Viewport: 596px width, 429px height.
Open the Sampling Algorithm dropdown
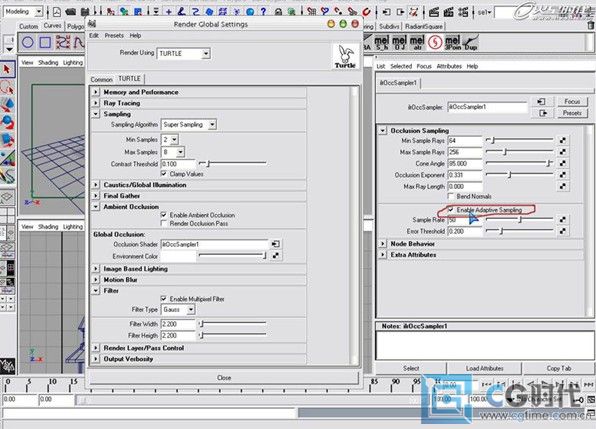click(189, 124)
